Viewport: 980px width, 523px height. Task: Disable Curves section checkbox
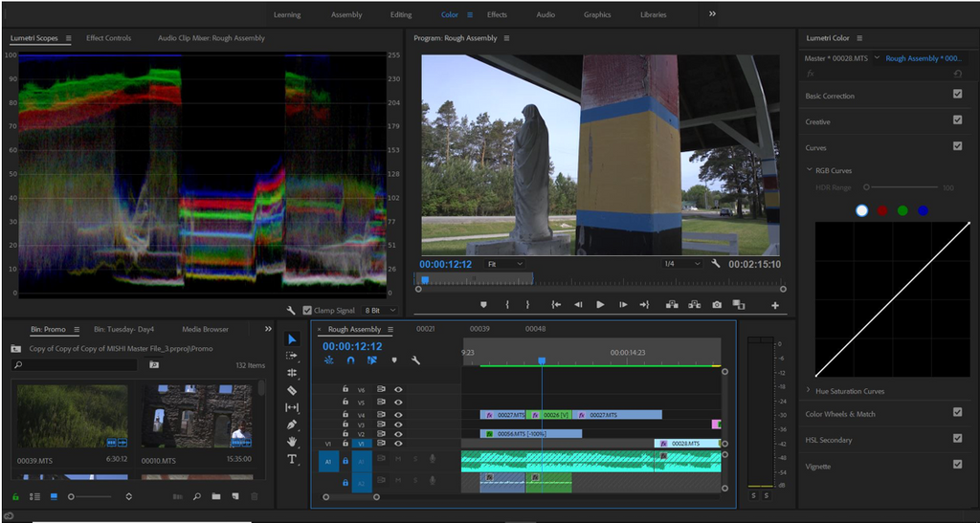tap(957, 146)
